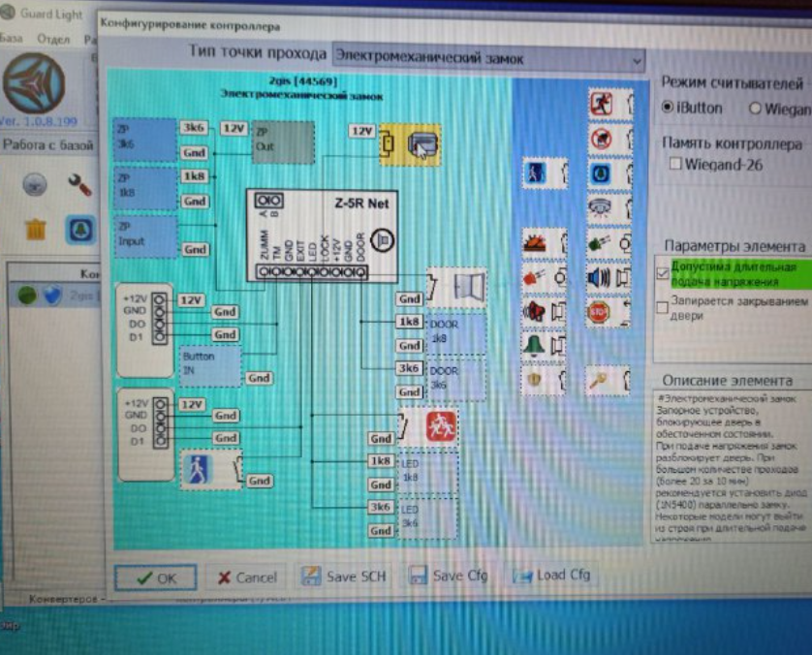Pick the blue doorbell palette element

[x=610, y=173]
